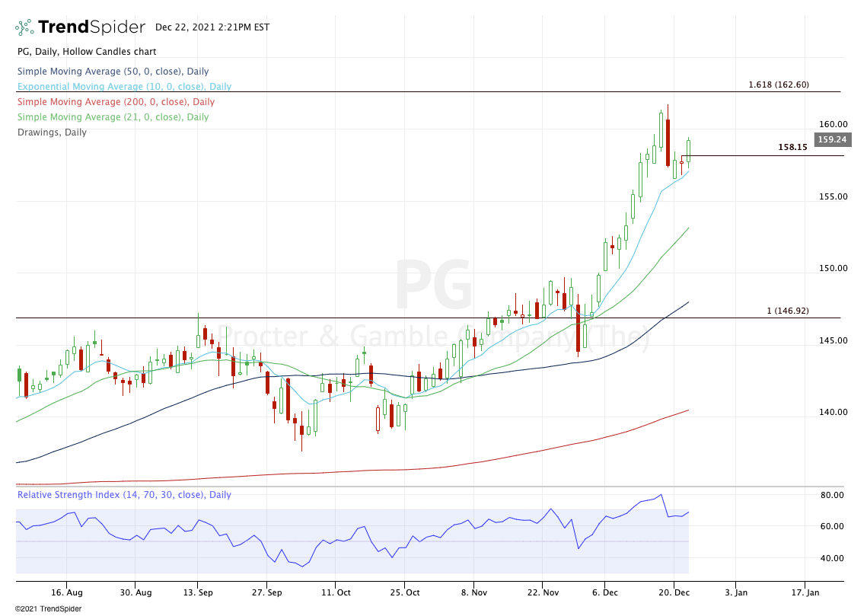Screen dimensions: 867x616
Task: Click the '8. Nov' date axis label
Action: [474, 592]
